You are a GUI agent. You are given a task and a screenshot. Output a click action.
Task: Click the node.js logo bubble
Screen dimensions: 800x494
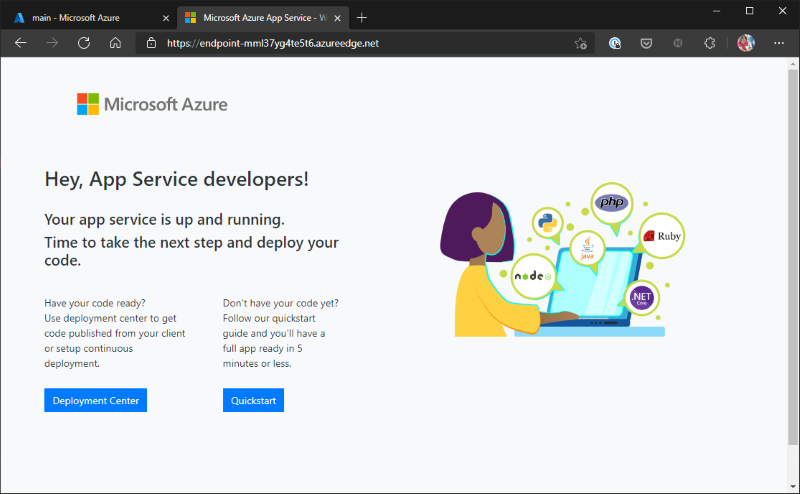[533, 276]
